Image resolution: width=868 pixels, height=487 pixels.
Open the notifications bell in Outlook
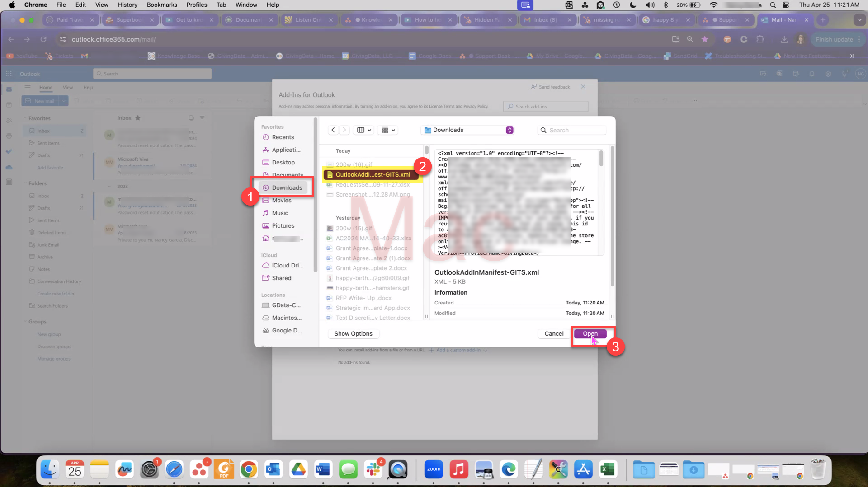(812, 74)
